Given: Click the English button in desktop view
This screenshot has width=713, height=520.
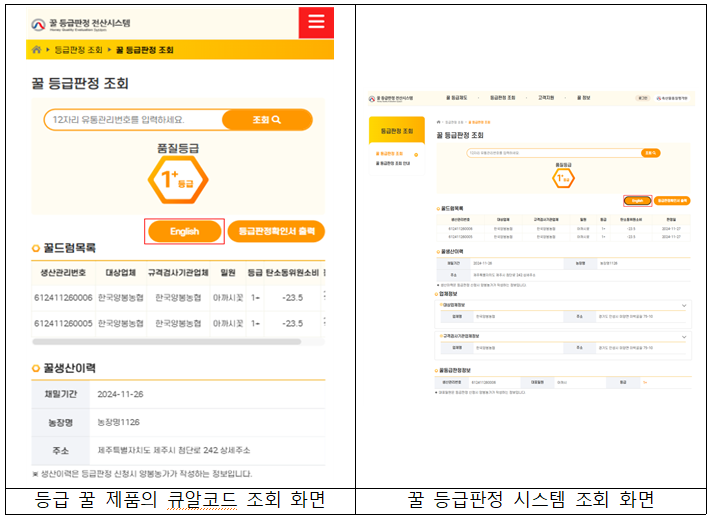Looking at the screenshot, I should pyautogui.click(x=637, y=200).
